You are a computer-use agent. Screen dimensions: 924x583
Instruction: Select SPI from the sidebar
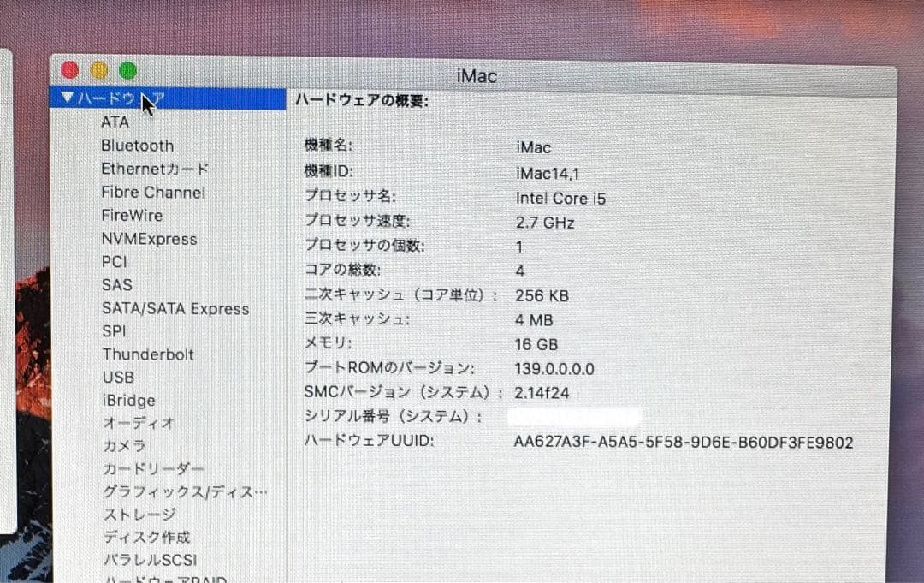coord(114,331)
